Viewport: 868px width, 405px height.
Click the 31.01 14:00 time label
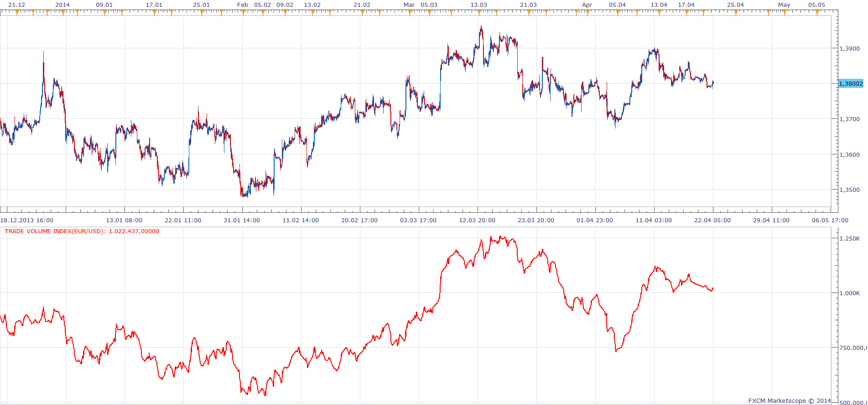242,220
